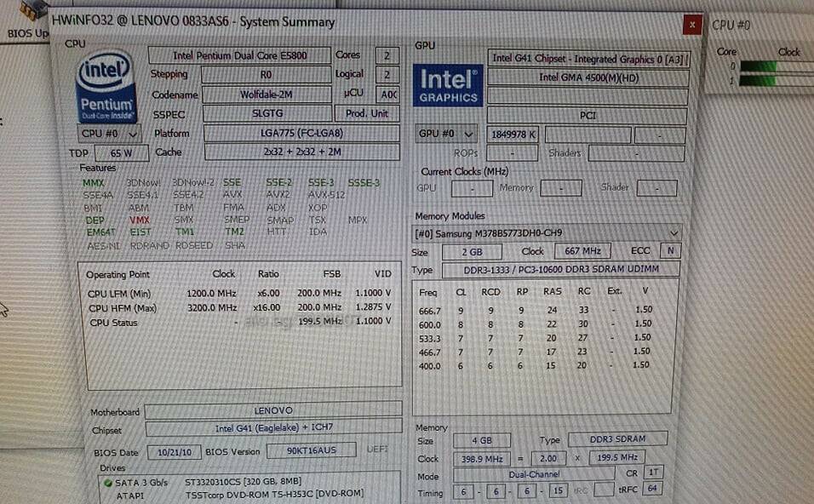The height and width of the screenshot is (504, 814).
Task: Click the Intel Graphics logo
Action: [x=448, y=85]
